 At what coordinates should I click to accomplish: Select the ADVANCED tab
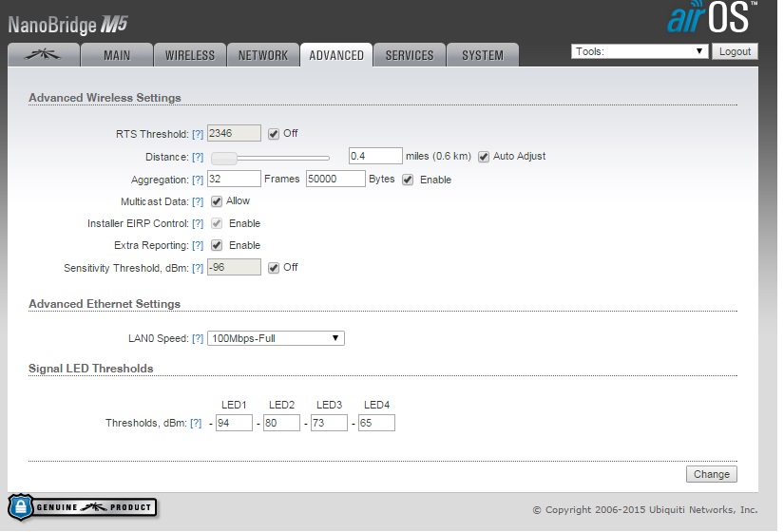[336, 55]
